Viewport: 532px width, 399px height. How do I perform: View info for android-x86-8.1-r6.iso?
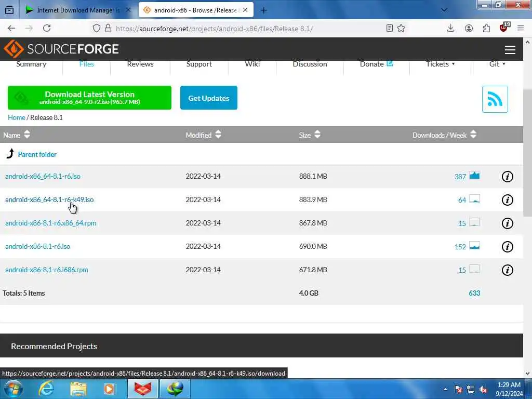pos(507,247)
